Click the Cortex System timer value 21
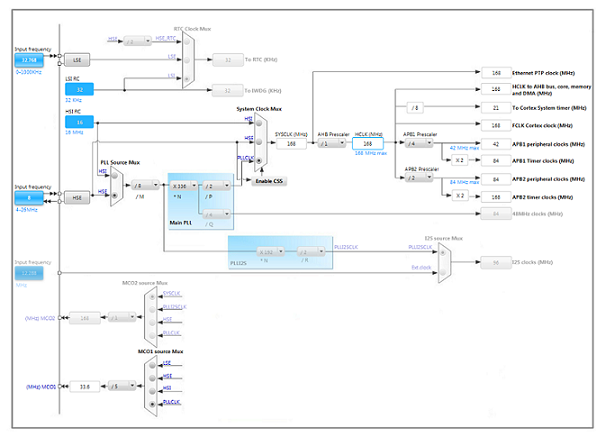Screen dimensions: 606x437 pos(496,108)
